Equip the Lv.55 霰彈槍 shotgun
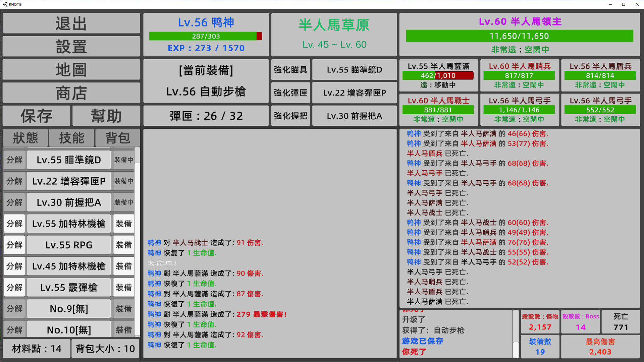 pyautogui.click(x=124, y=288)
